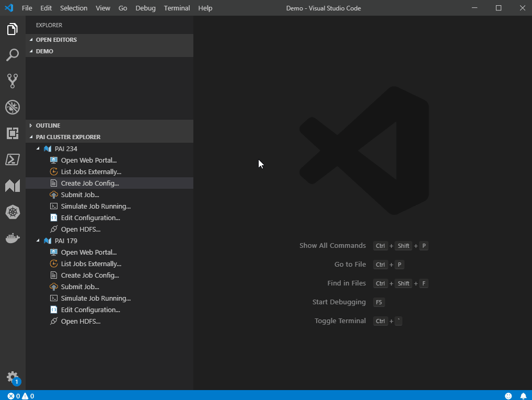Open the PAI activity bar icon
Viewport: 532px width, 400px height.
(13, 186)
